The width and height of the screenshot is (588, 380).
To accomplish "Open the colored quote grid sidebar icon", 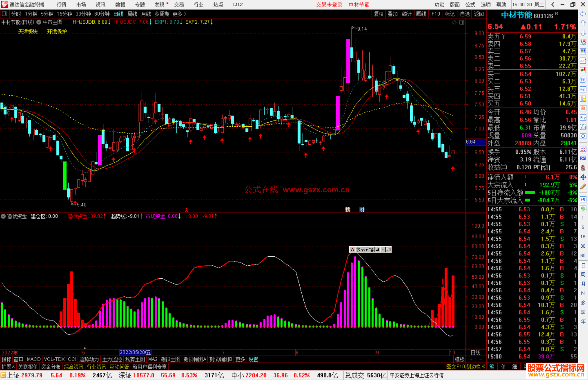I will coord(583,51).
